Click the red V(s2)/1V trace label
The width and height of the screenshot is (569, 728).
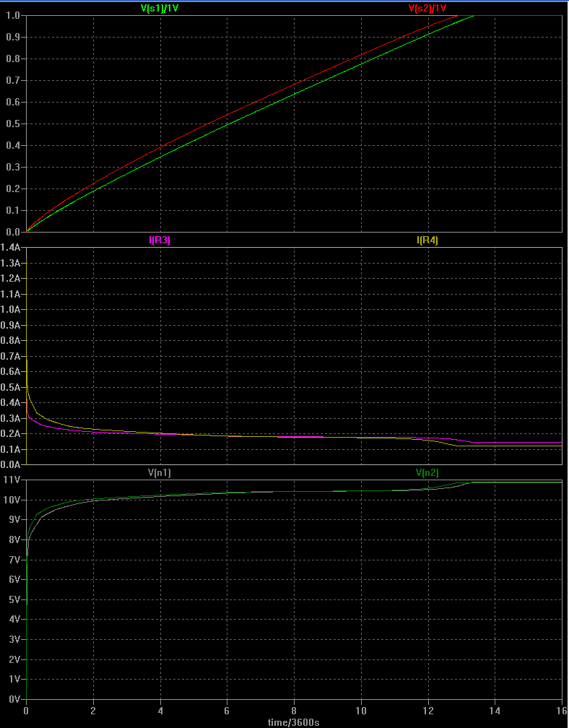(x=427, y=7)
